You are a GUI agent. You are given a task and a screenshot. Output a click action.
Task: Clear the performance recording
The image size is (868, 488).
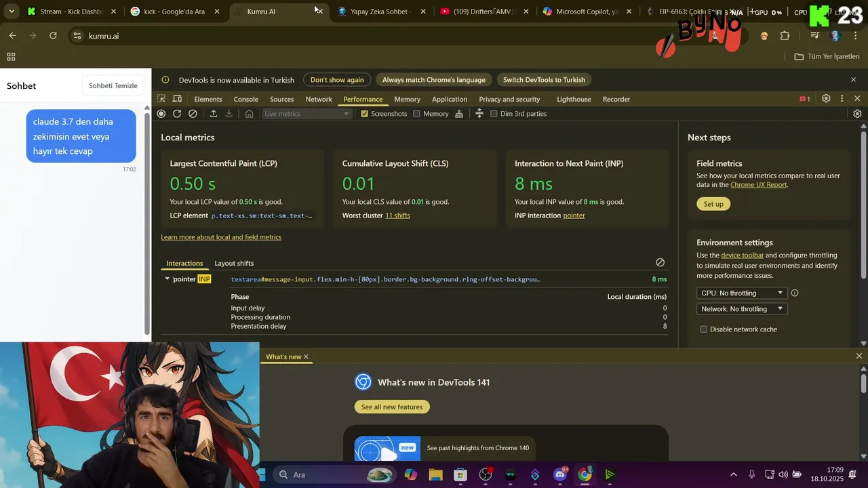click(193, 114)
